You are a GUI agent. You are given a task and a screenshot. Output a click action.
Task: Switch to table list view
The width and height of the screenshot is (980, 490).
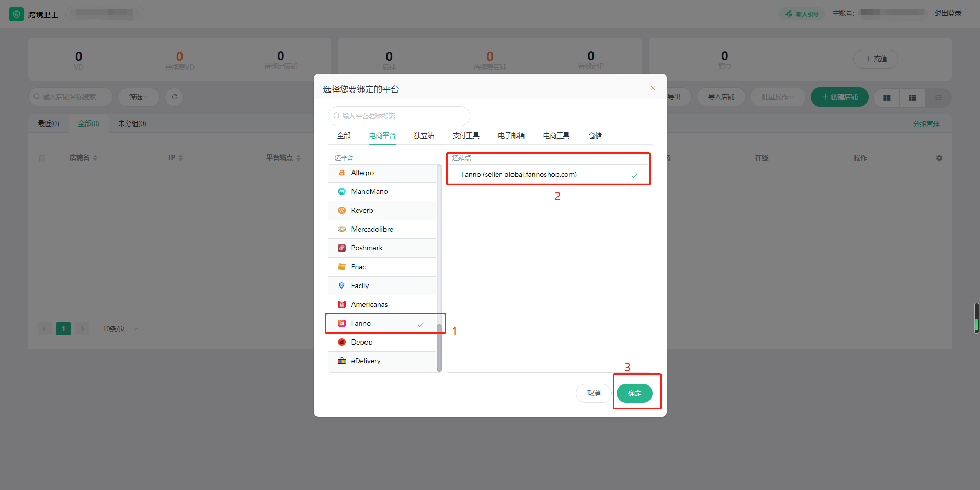tap(913, 98)
